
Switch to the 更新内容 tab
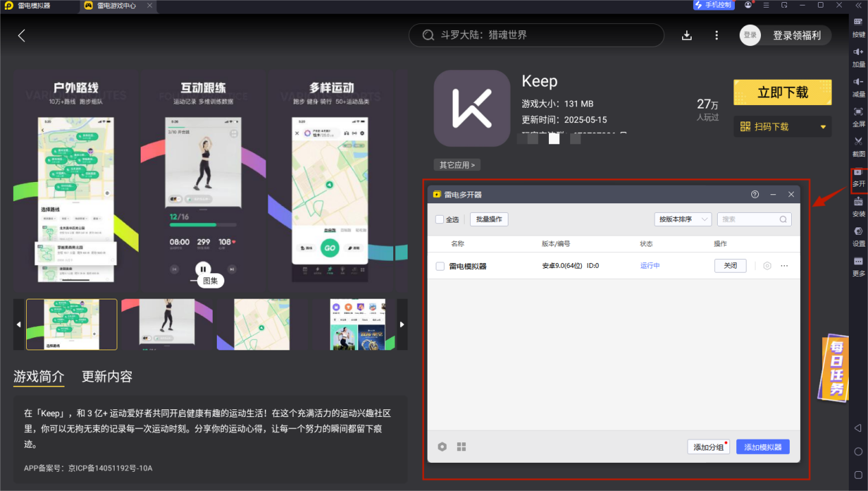click(x=107, y=376)
